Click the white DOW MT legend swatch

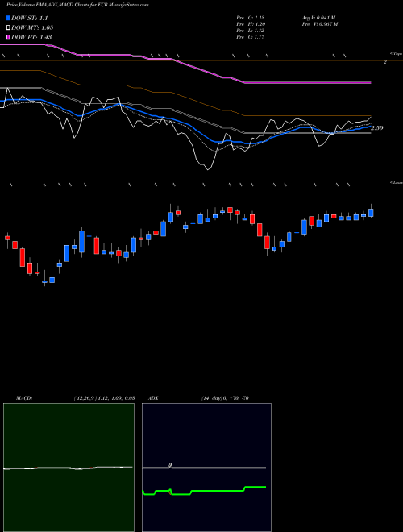point(8,27)
